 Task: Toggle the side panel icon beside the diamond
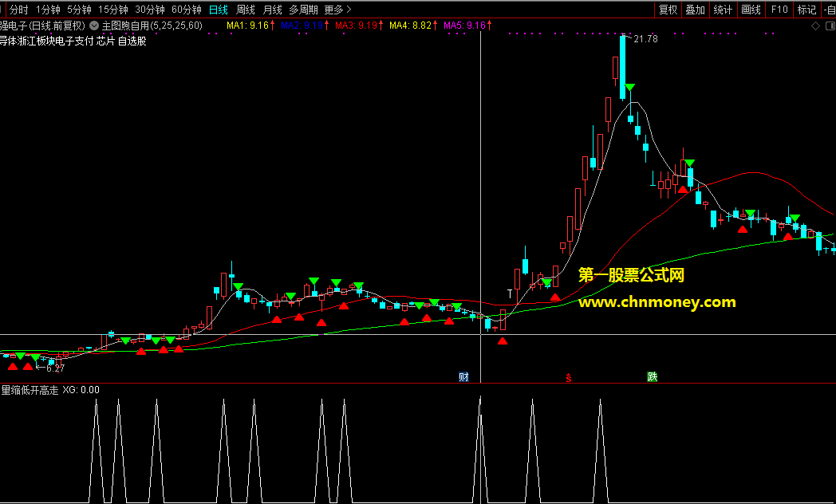click(x=830, y=26)
